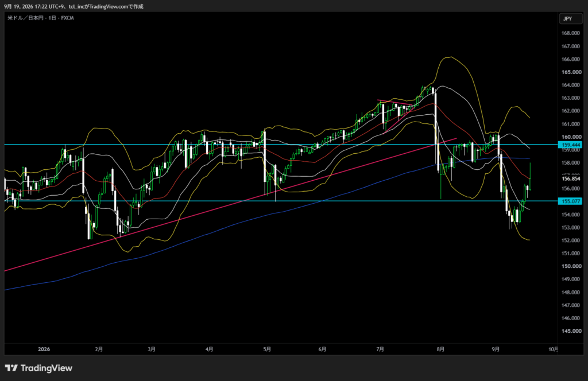Click the TradingView logo icon
The height and width of the screenshot is (381, 588).
[11, 368]
